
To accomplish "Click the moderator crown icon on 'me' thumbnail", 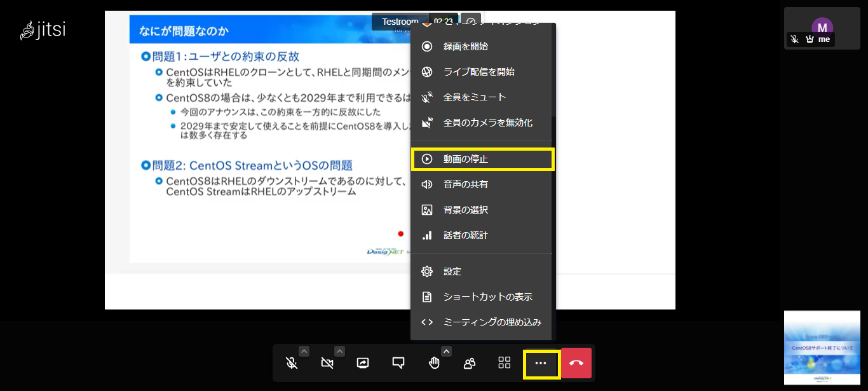I will pos(809,39).
